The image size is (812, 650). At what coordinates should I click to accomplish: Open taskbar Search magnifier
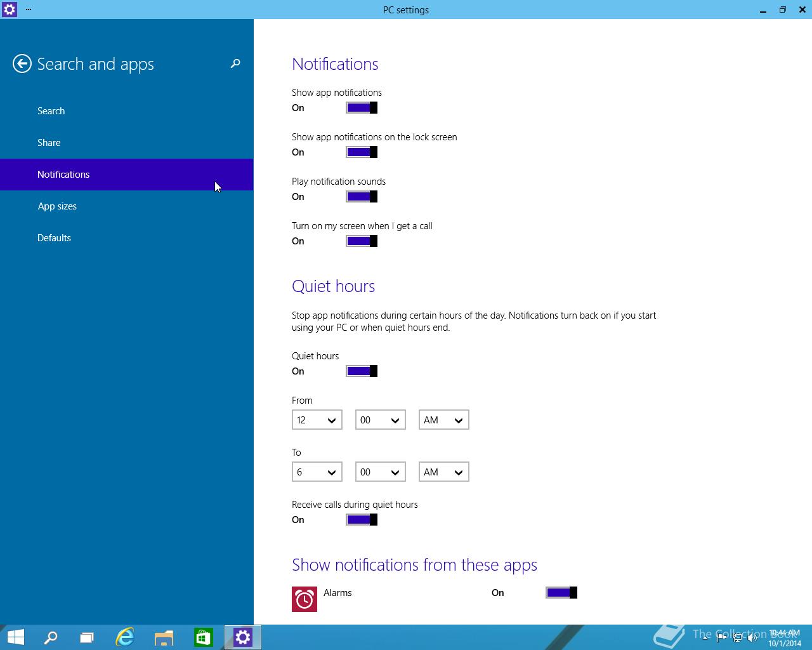(50, 637)
